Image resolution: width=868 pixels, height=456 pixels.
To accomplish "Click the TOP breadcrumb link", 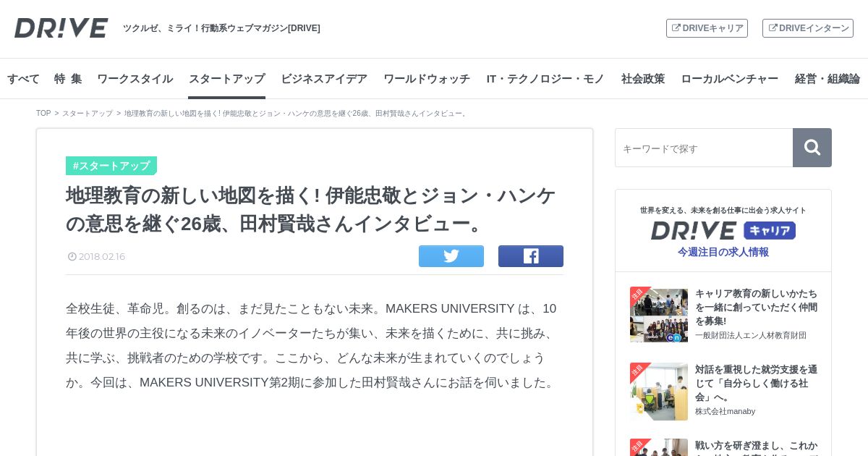I will 43,114.
